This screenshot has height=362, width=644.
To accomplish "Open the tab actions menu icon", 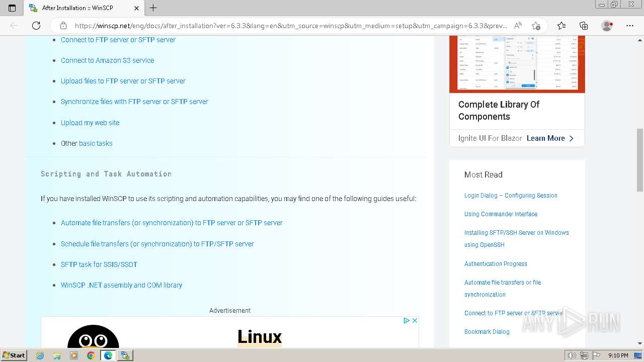I will [12, 8].
